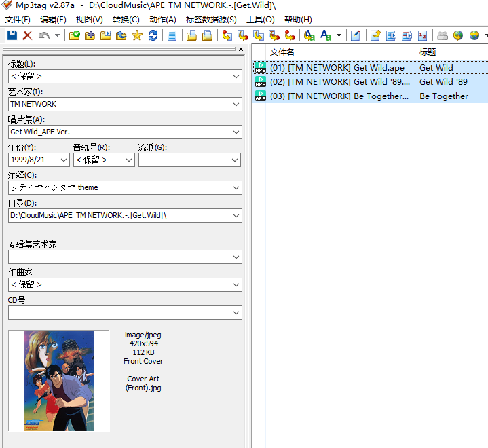Open the favorites star icon

[x=137, y=35]
